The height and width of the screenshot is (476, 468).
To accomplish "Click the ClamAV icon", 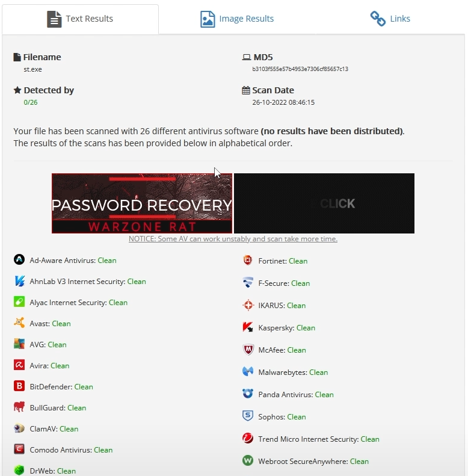I will (19, 428).
